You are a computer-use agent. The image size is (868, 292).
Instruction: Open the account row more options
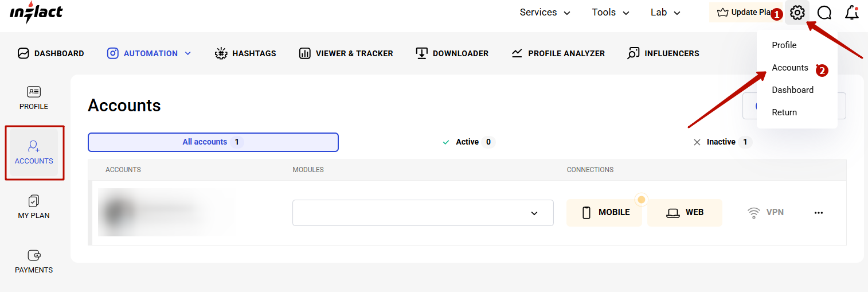(x=818, y=213)
